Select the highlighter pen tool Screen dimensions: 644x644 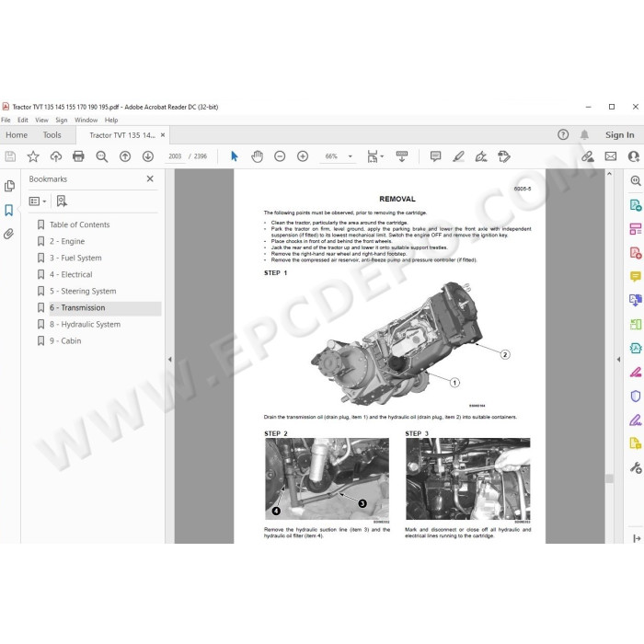click(x=458, y=156)
